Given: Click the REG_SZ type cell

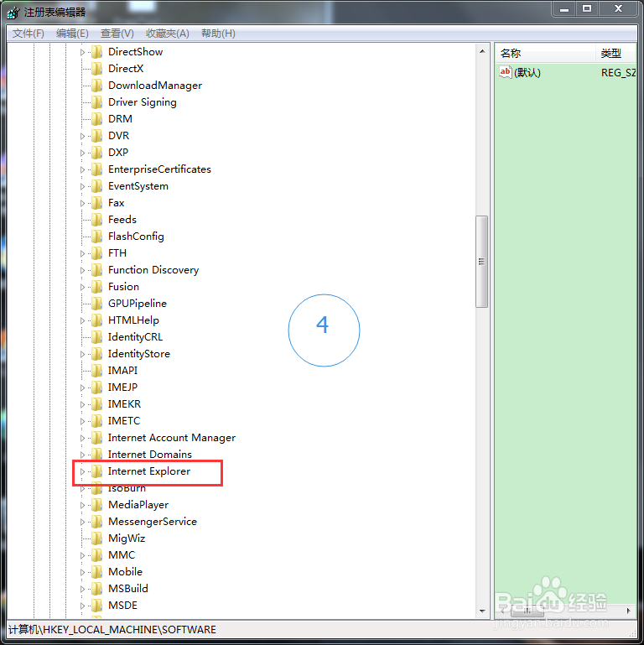Looking at the screenshot, I should tap(619, 73).
